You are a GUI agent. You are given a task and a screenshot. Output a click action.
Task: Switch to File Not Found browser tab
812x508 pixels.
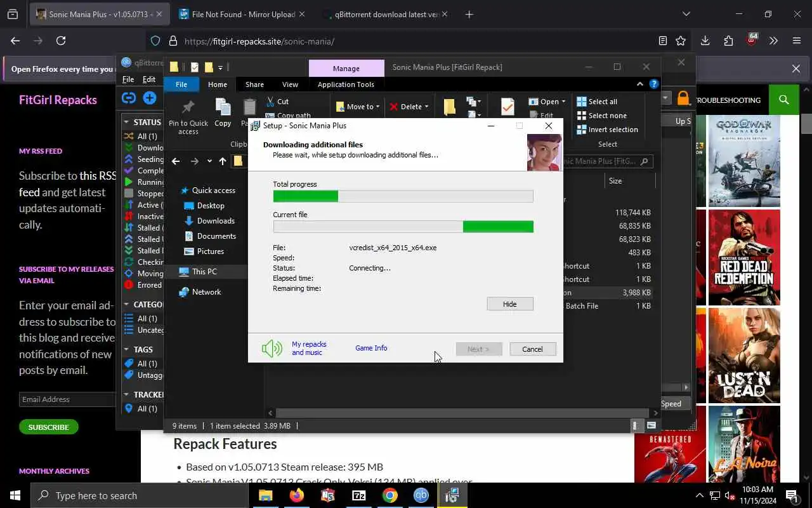point(243,14)
